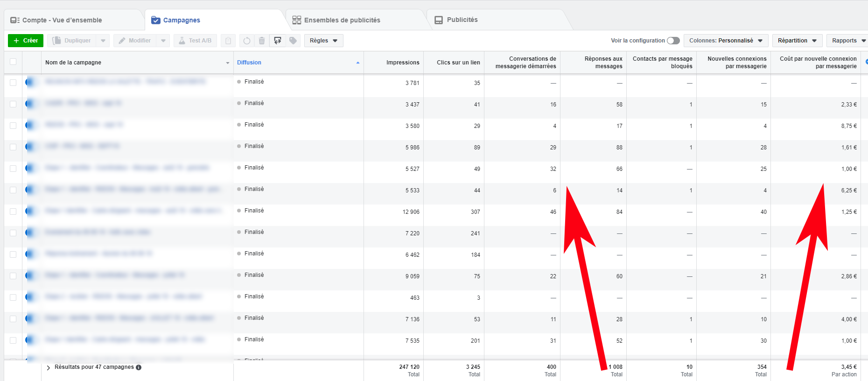The width and height of the screenshot is (868, 381).
Task: Toggle campaign switch for 3 781 impressions row
Action: 31,83
